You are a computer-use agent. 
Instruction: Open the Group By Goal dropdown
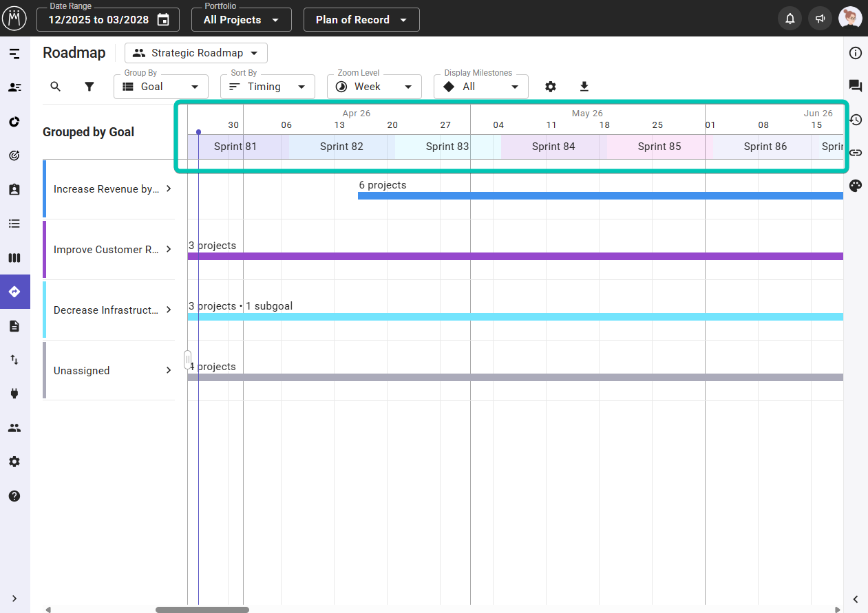tap(161, 87)
